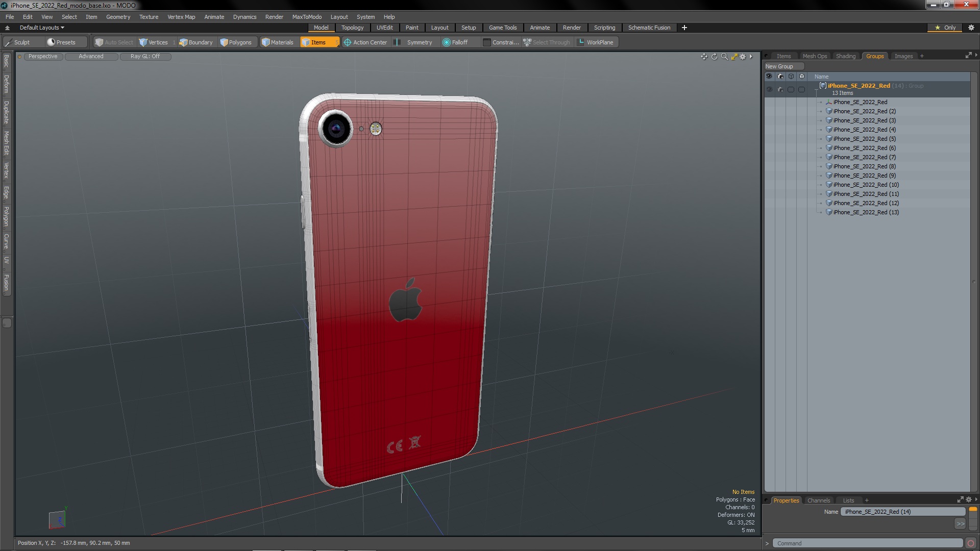Open the Geometry menu
The height and width of the screenshot is (551, 980).
[x=118, y=17]
